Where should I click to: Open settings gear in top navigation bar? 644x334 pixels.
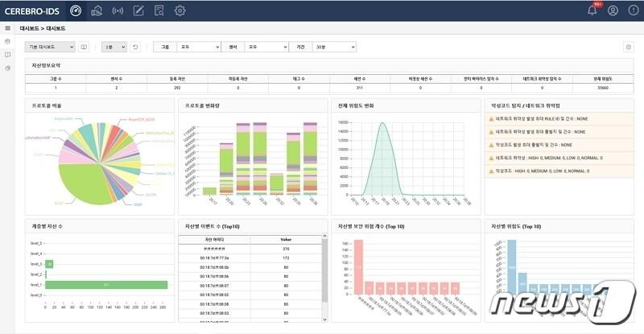(180, 10)
